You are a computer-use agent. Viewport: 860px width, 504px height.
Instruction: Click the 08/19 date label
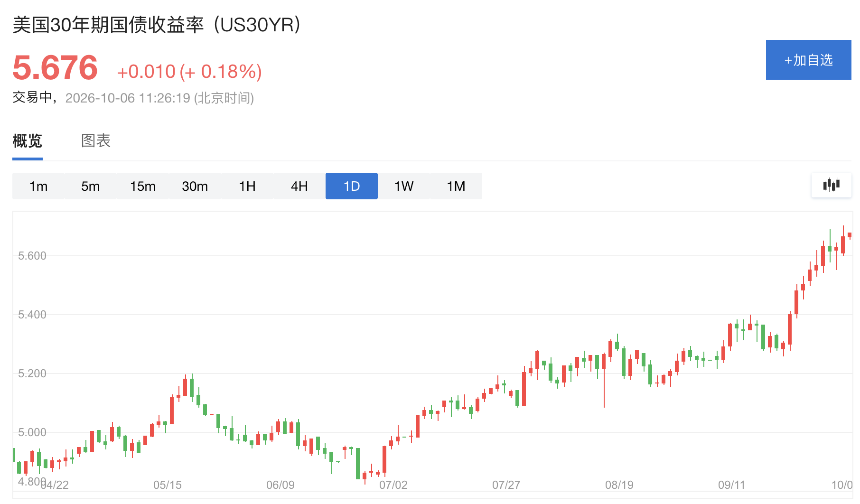619,485
